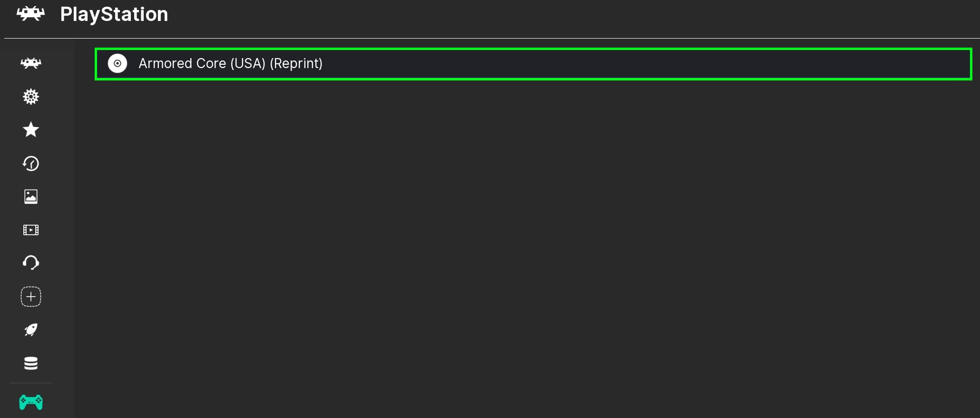Open the Main Menu sidebar tab
The width and height of the screenshot is (980, 418).
point(31,63)
